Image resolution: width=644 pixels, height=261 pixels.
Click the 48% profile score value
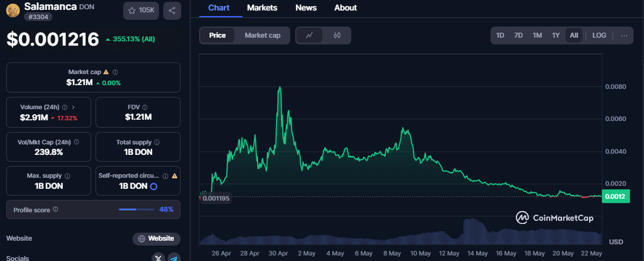tap(166, 210)
